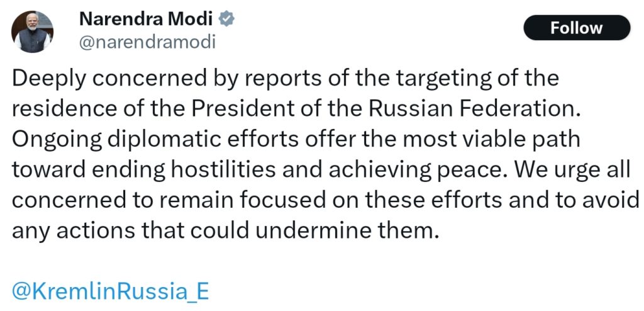This screenshot has height=311, width=644.
Task: Click the display name Narendra Modi
Action: point(147,19)
